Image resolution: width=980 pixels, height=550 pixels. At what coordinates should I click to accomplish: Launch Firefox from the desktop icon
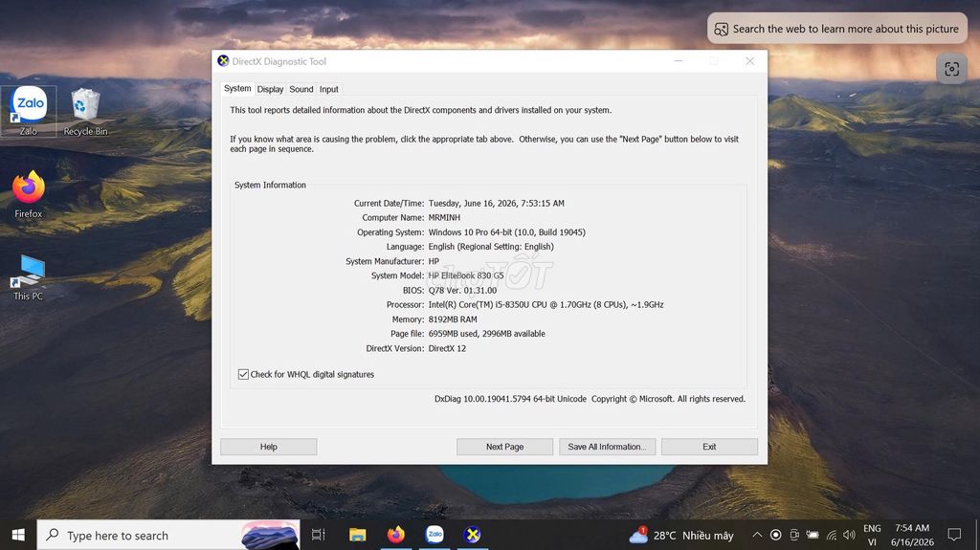(29, 194)
